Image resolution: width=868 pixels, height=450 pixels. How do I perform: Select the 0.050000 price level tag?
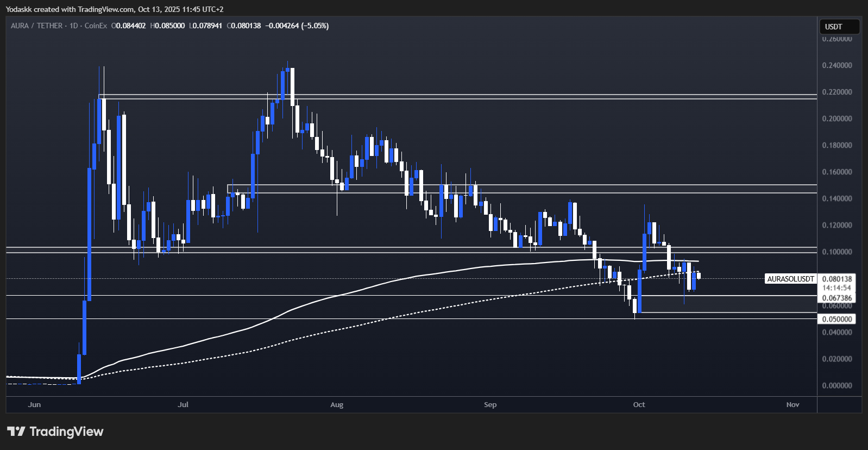coord(836,319)
